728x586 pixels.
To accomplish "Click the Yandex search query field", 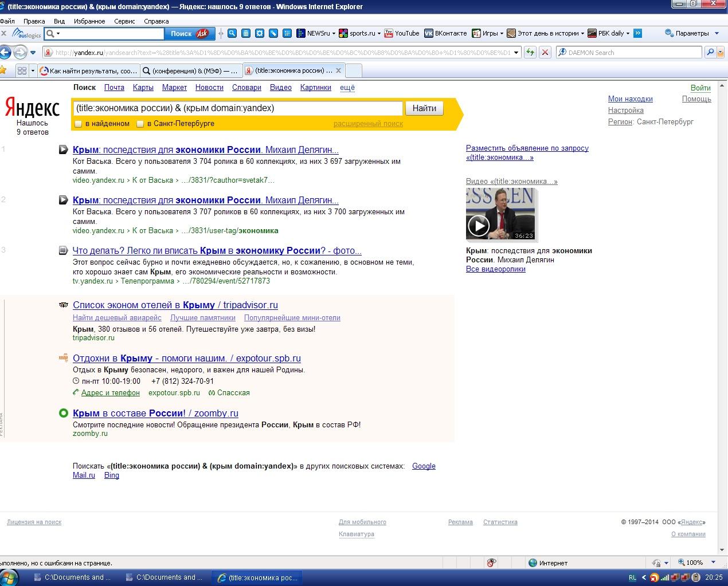I will 238,108.
